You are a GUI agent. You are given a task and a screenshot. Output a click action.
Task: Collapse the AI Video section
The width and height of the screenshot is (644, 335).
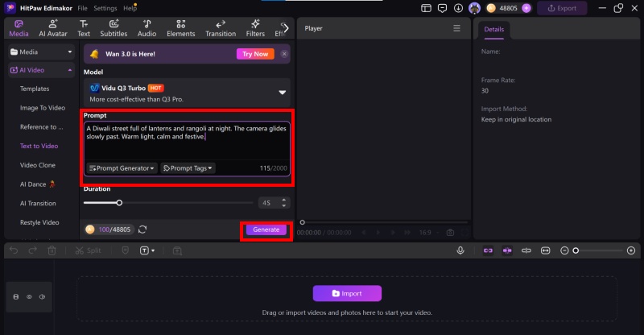point(41,70)
